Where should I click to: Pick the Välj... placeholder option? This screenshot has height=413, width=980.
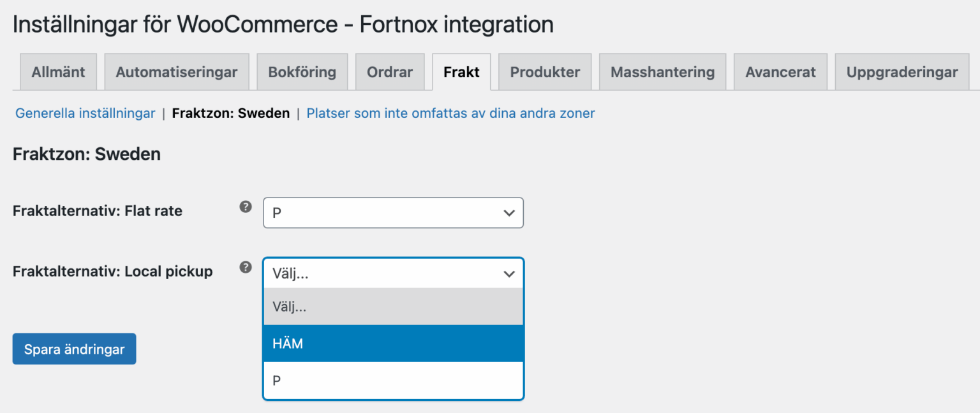click(x=393, y=307)
